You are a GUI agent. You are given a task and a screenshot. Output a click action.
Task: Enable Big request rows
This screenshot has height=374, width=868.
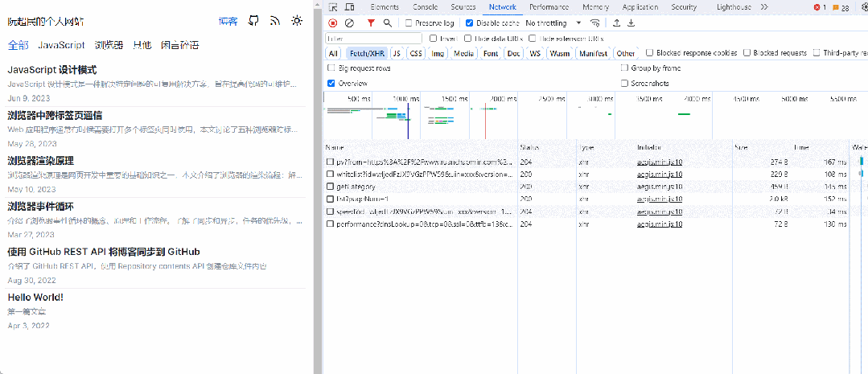click(331, 68)
